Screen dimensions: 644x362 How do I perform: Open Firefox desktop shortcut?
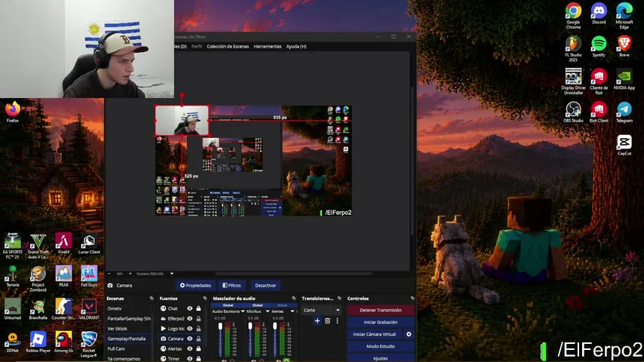pyautogui.click(x=13, y=112)
